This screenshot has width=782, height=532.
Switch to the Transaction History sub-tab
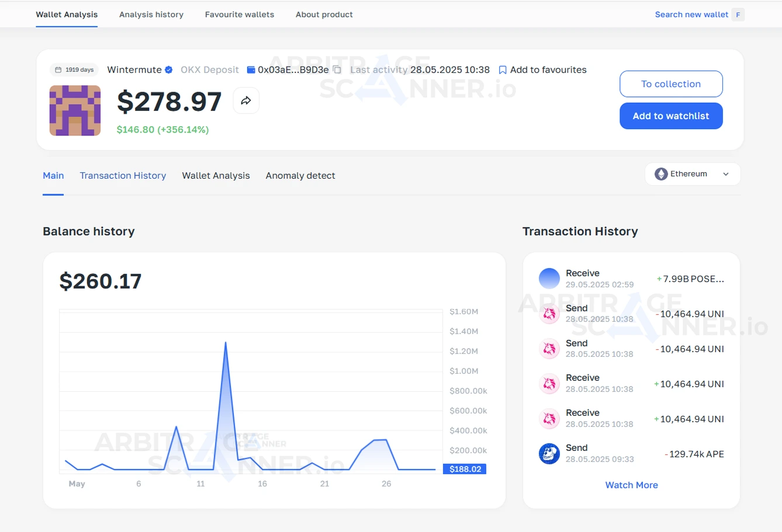pyautogui.click(x=123, y=176)
